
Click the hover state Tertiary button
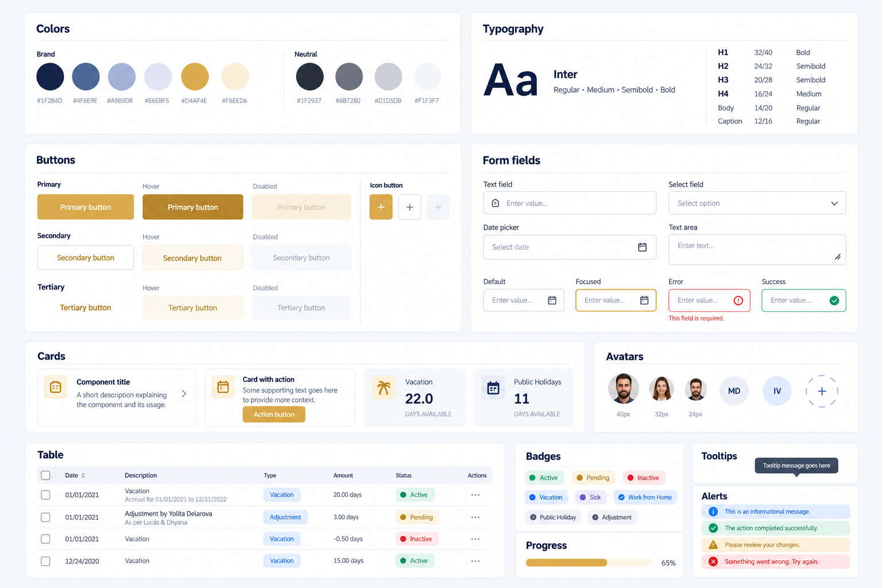point(193,308)
